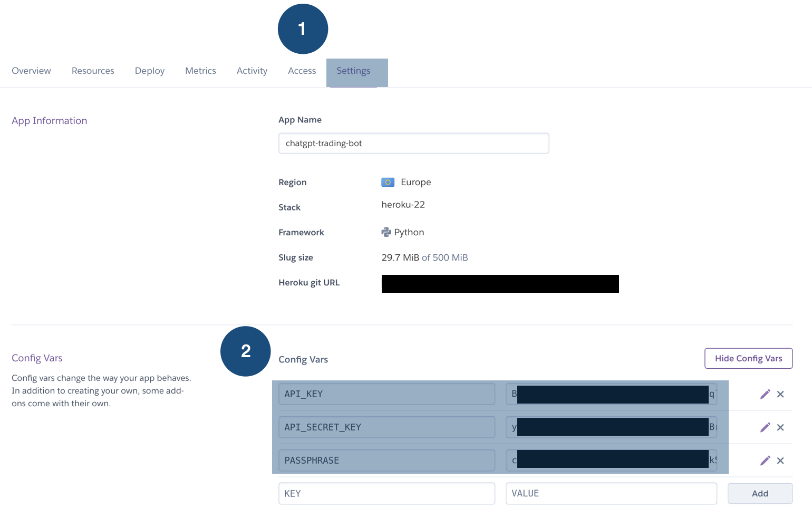The height and width of the screenshot is (517, 812).
Task: Edit the PASSPHRASE config var
Action: [x=765, y=460]
